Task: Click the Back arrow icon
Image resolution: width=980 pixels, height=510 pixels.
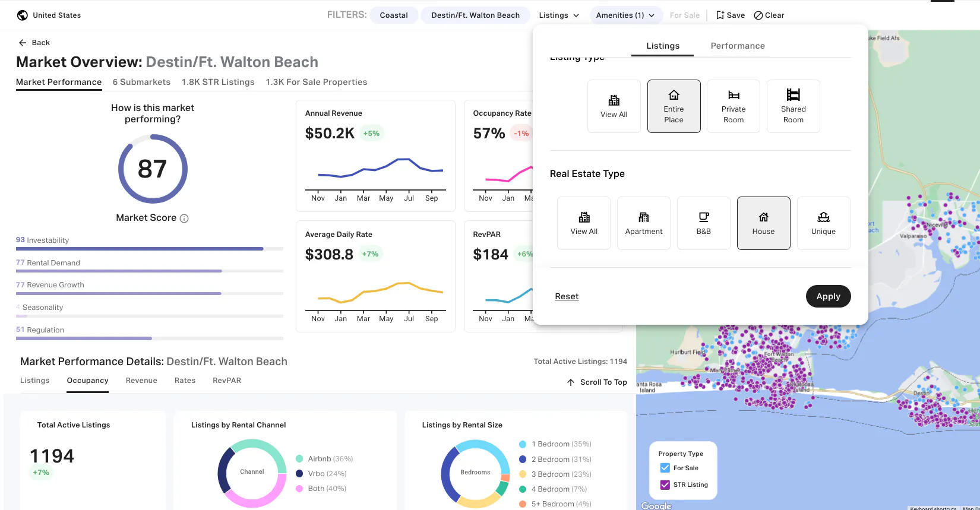Action: 23,43
